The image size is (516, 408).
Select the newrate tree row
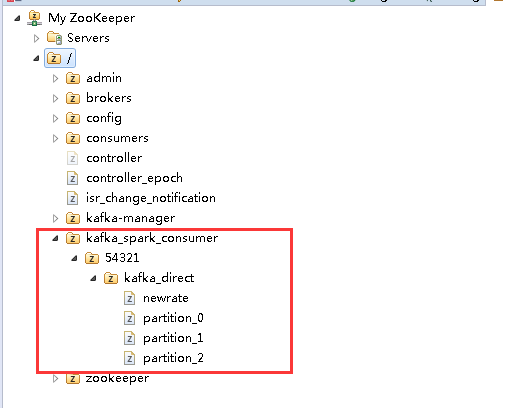(x=166, y=298)
